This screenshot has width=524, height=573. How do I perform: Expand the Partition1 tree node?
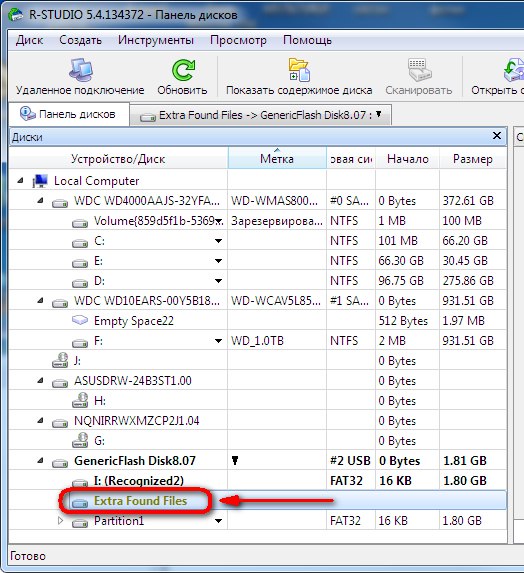pos(61,521)
